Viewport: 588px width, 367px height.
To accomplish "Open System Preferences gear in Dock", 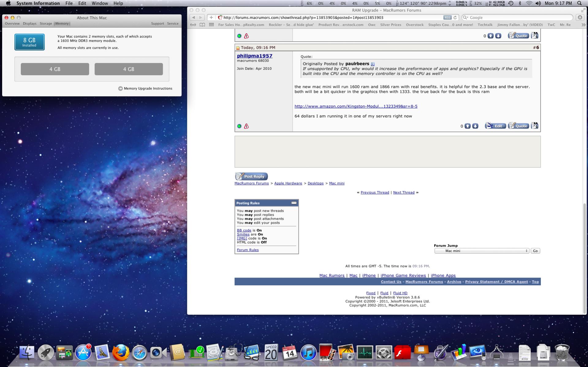I will [384, 353].
